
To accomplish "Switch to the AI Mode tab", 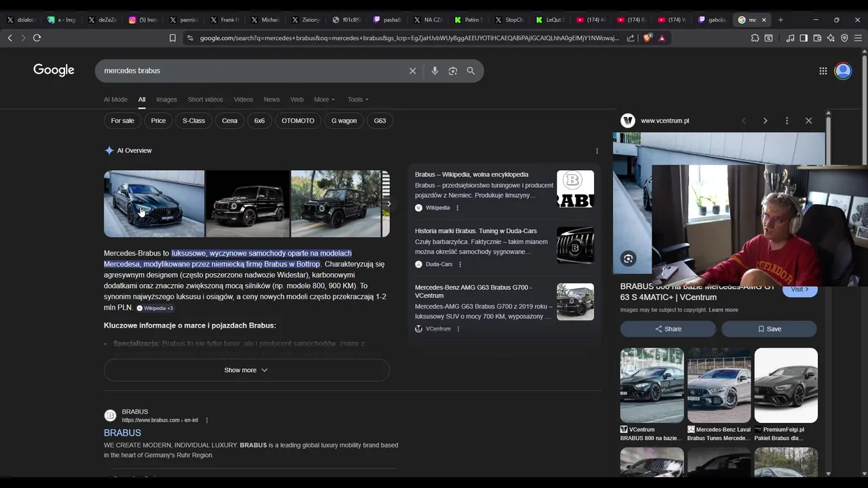I will pyautogui.click(x=115, y=100).
